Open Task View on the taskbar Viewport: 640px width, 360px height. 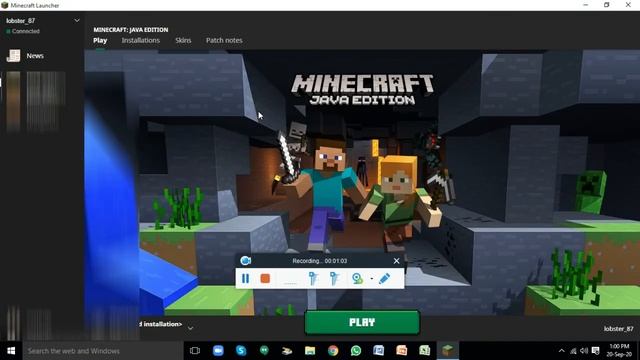(195, 351)
